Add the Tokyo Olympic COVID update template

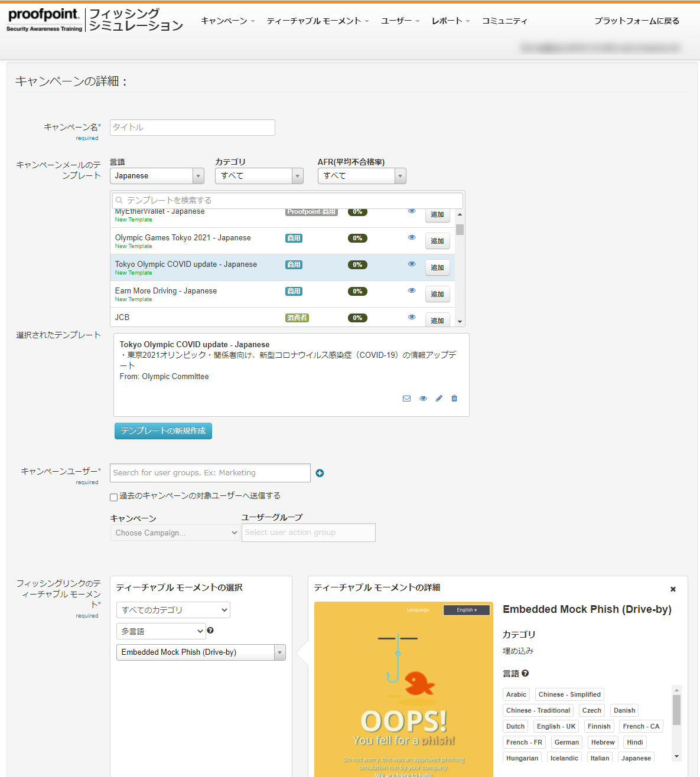(438, 267)
